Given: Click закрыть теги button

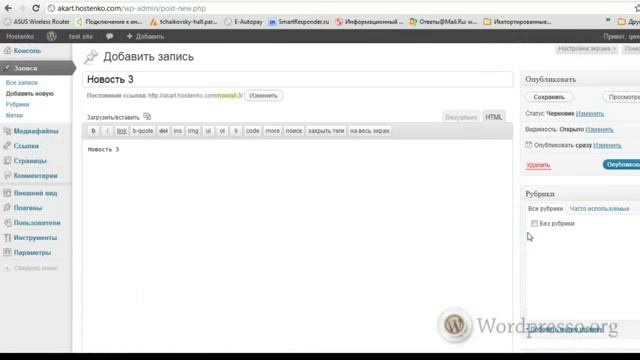Looking at the screenshot, I should [x=326, y=131].
